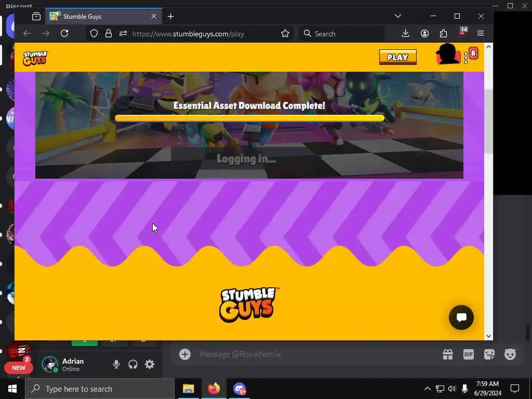Click the microphone icon in system tray
Image resolution: width=532 pixels, height=399 pixels.
point(464,389)
